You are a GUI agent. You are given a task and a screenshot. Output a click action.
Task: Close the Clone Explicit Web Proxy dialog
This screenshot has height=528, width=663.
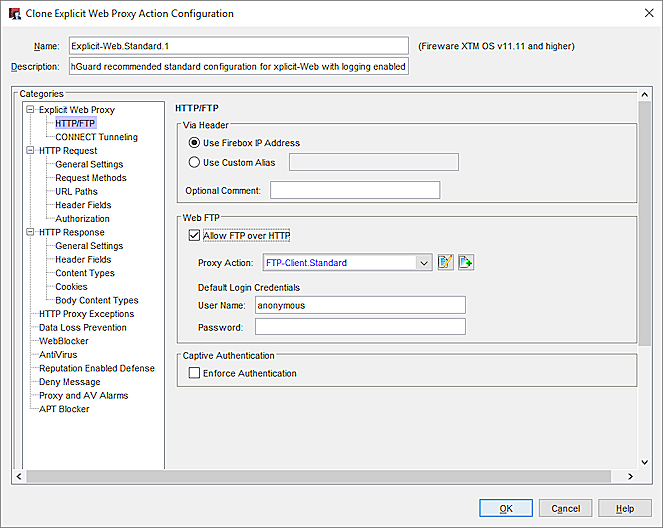tap(649, 13)
